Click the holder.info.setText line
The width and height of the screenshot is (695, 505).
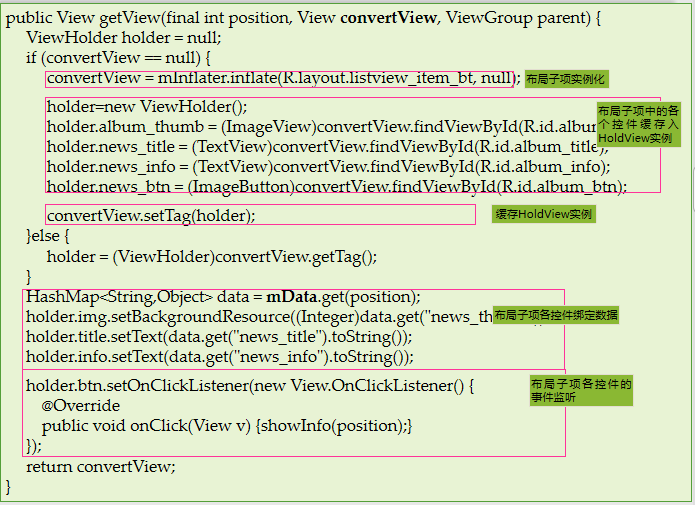tap(220, 356)
